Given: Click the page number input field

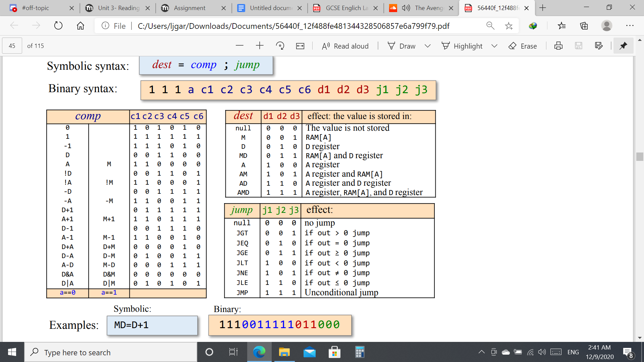Looking at the screenshot, I should click(x=12, y=46).
